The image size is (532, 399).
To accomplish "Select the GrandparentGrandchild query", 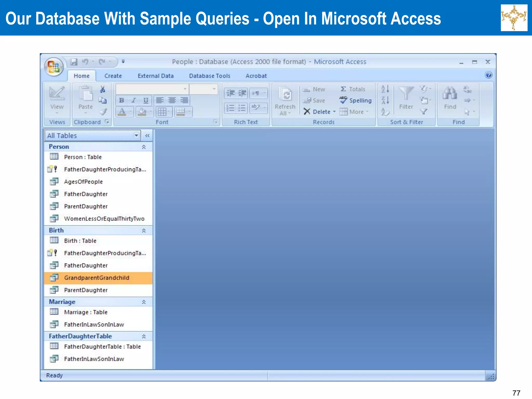I will pyautogui.click(x=98, y=278).
